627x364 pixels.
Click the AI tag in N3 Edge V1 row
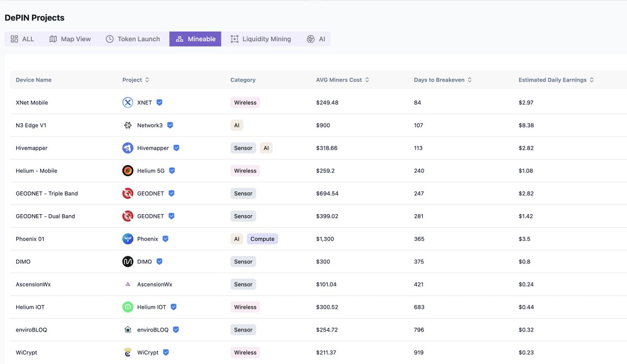pos(237,125)
